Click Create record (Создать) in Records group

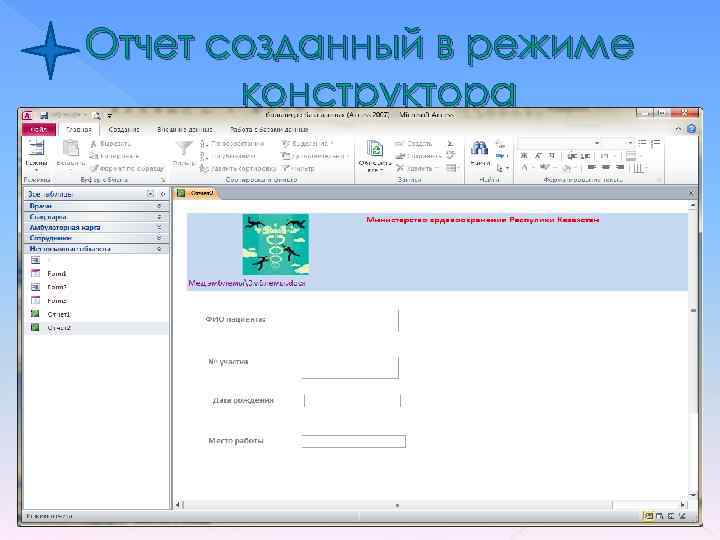(x=413, y=144)
